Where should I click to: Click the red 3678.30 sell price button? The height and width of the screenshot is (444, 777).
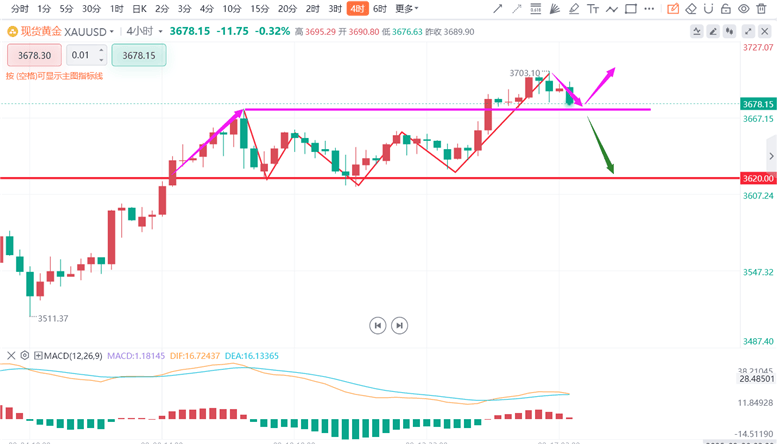(34, 55)
